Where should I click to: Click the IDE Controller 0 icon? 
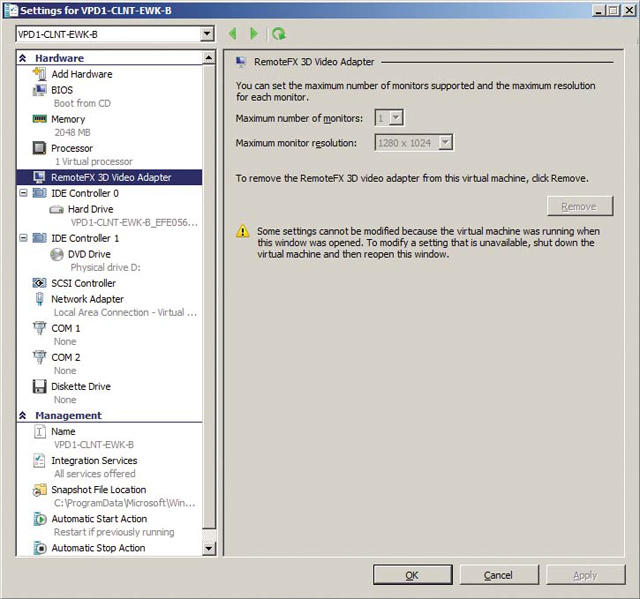(x=40, y=193)
